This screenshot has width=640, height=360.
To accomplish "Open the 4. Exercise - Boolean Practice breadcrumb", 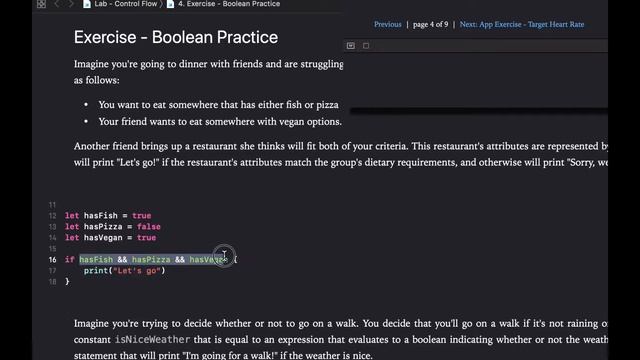I will (x=229, y=4).
